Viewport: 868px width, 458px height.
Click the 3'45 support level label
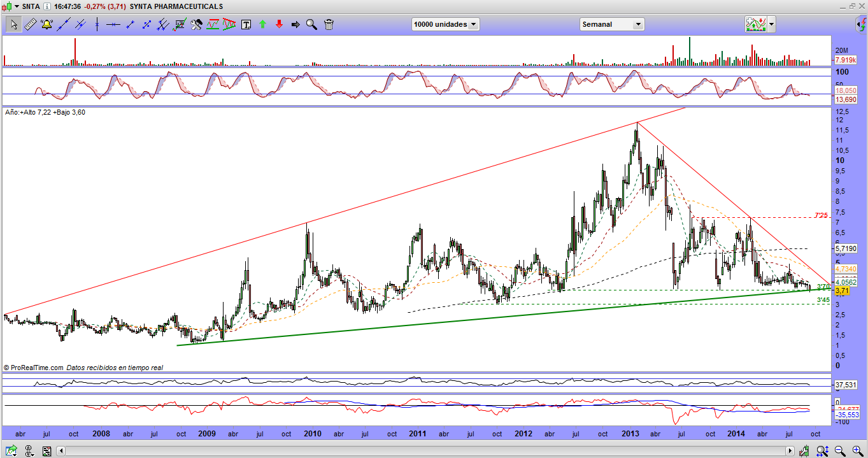[823, 300]
